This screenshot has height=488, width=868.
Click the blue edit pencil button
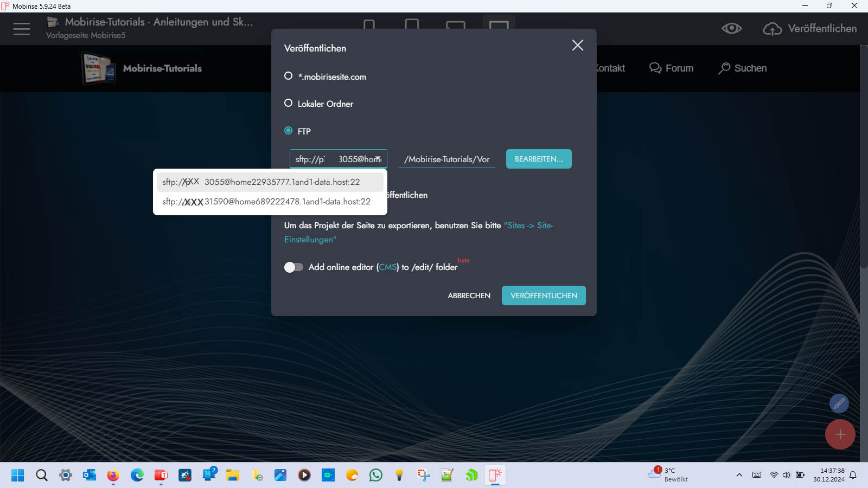tap(839, 403)
